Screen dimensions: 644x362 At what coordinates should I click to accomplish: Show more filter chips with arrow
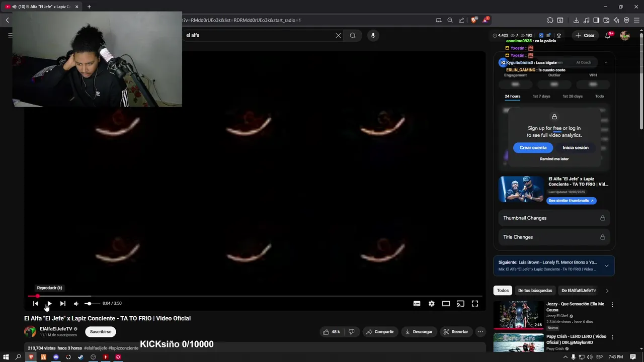click(607, 291)
